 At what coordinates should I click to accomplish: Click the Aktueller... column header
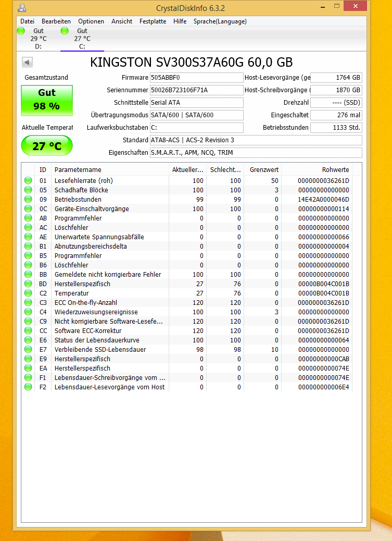(x=187, y=170)
